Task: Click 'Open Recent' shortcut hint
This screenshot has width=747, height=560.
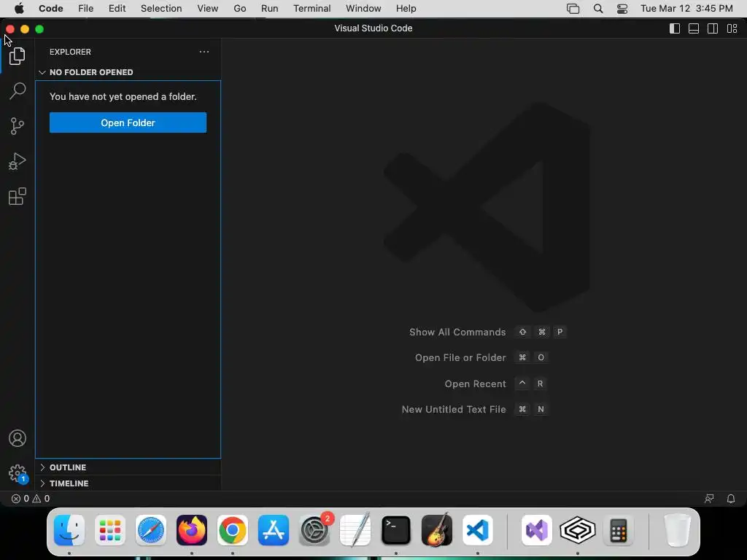Action: coord(475,384)
